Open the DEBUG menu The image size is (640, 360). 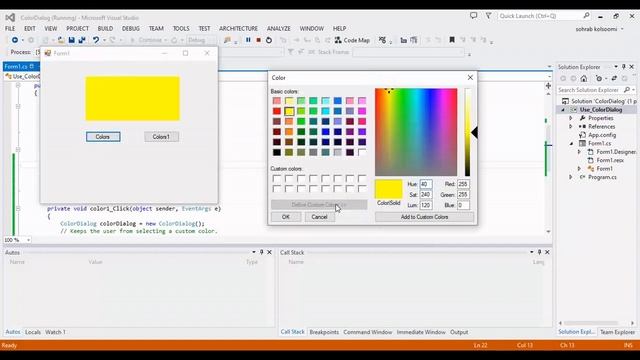(x=131, y=29)
